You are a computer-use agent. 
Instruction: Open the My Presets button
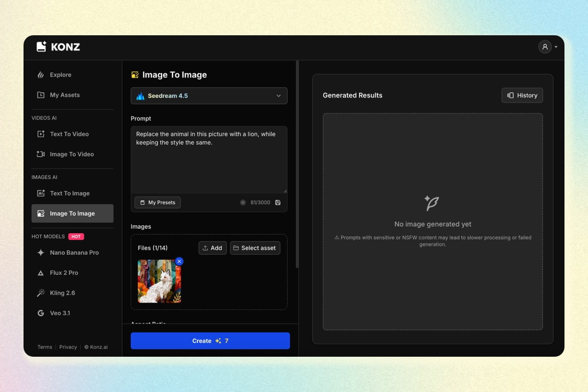pos(157,202)
